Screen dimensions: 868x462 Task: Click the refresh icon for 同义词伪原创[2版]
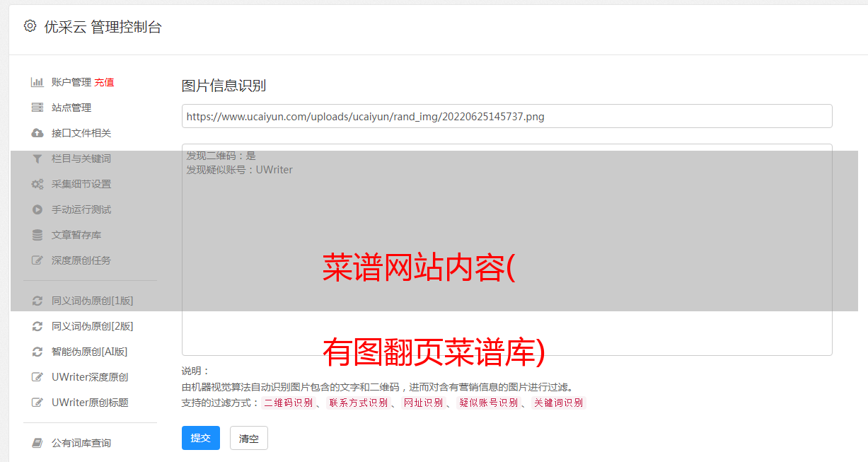37,326
